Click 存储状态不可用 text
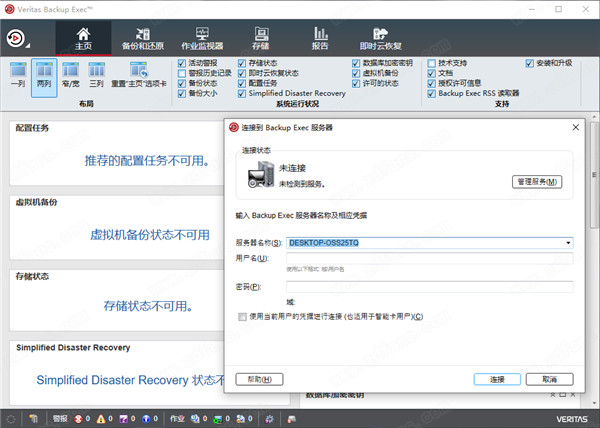 point(148,306)
